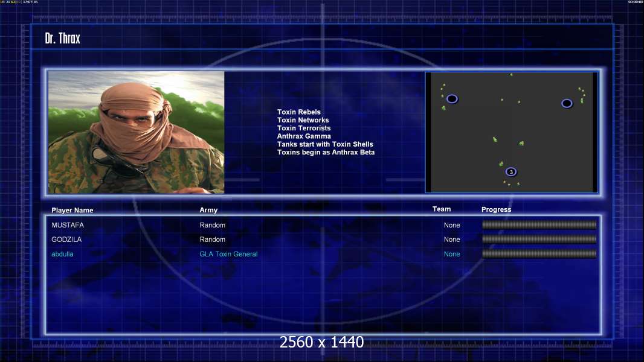Click the None team value for MUSTAFA
644x362 pixels.
click(x=452, y=225)
